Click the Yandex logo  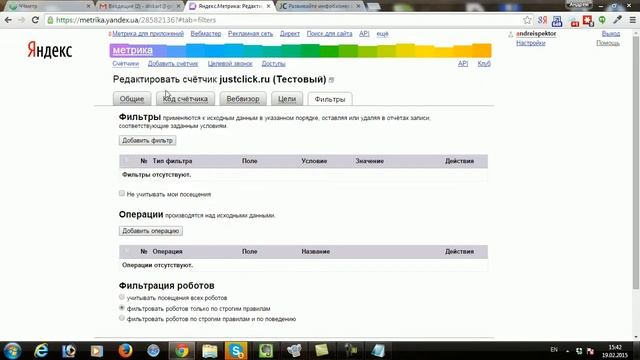pos(49,50)
